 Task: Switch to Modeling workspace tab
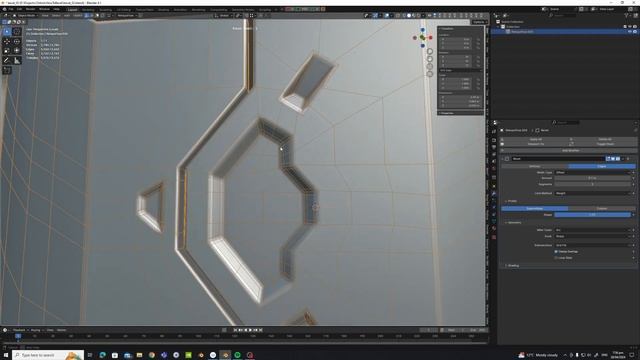(x=88, y=9)
